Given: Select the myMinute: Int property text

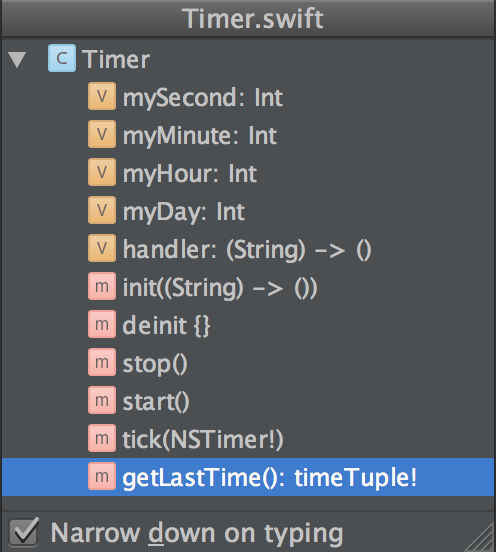Looking at the screenshot, I should (200, 136).
